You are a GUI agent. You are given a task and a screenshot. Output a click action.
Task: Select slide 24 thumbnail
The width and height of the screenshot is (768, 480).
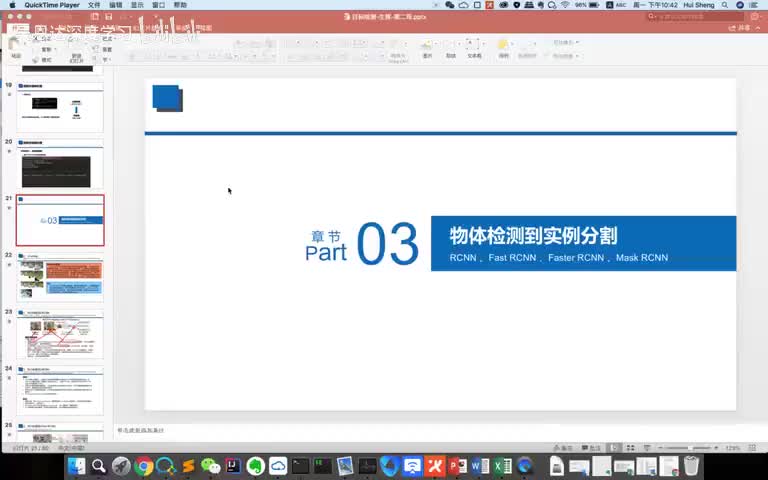click(60, 391)
